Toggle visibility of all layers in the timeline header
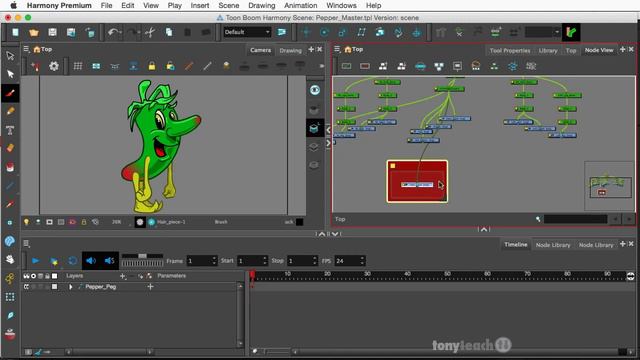Image resolution: width=640 pixels, height=360 pixels. [x=26, y=276]
